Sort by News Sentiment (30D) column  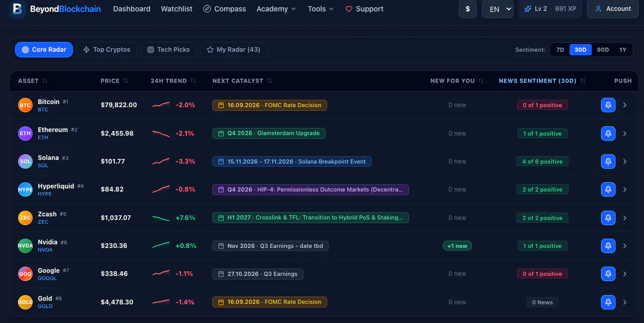542,81
